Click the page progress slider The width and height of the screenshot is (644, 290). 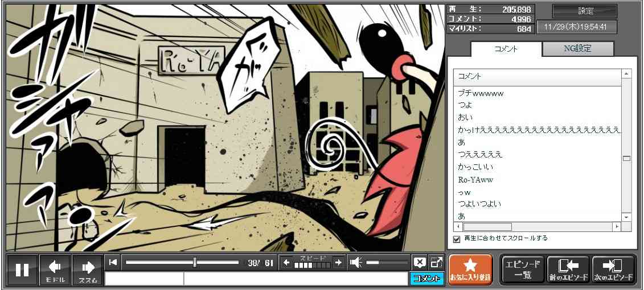[x=182, y=262]
